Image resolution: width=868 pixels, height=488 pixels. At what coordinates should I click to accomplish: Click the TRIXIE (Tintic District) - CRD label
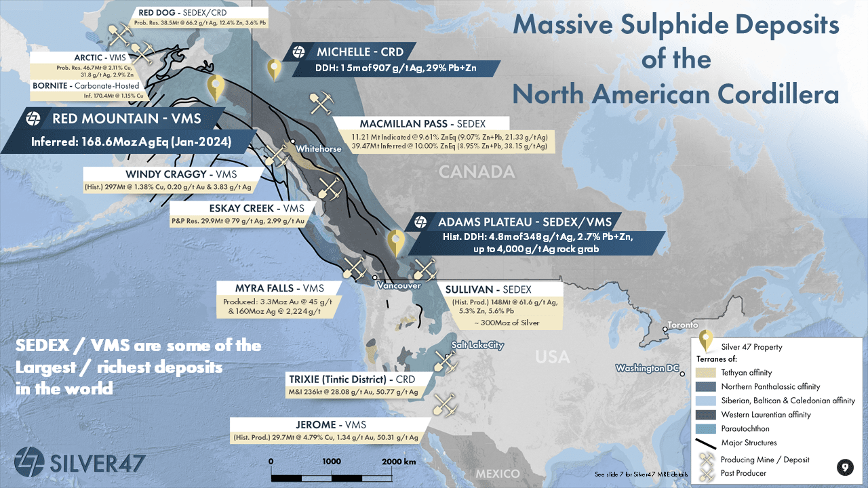point(353,378)
